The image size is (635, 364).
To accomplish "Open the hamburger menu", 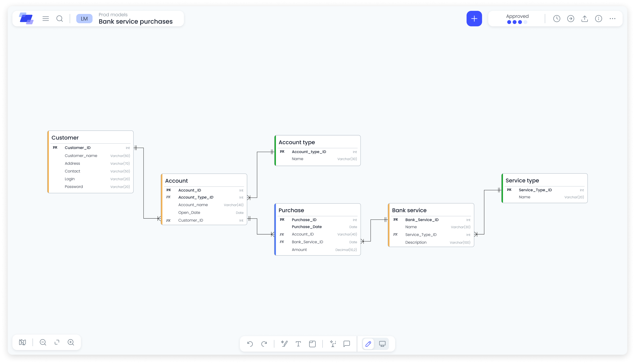I will pyautogui.click(x=46, y=19).
